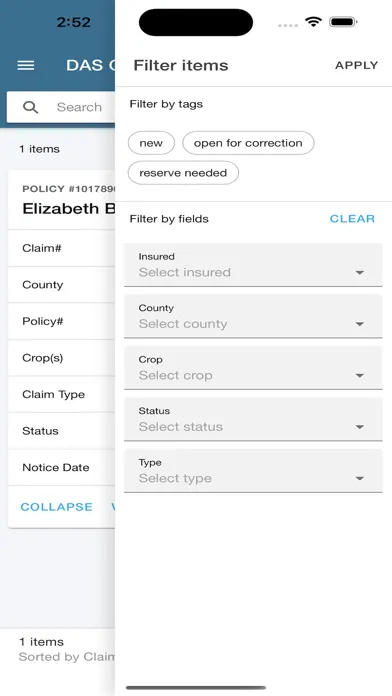Open the hamburger navigation menu
Screen dimensions: 392x696
click(x=26, y=65)
